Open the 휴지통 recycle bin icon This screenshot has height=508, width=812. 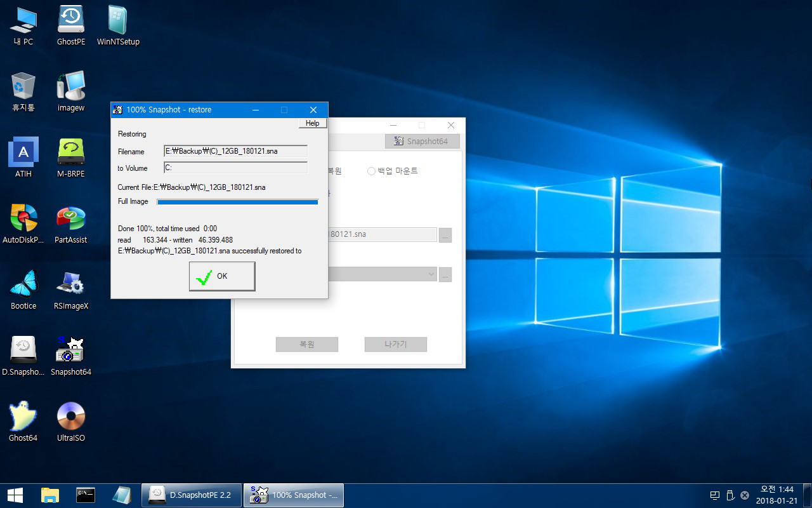click(23, 92)
